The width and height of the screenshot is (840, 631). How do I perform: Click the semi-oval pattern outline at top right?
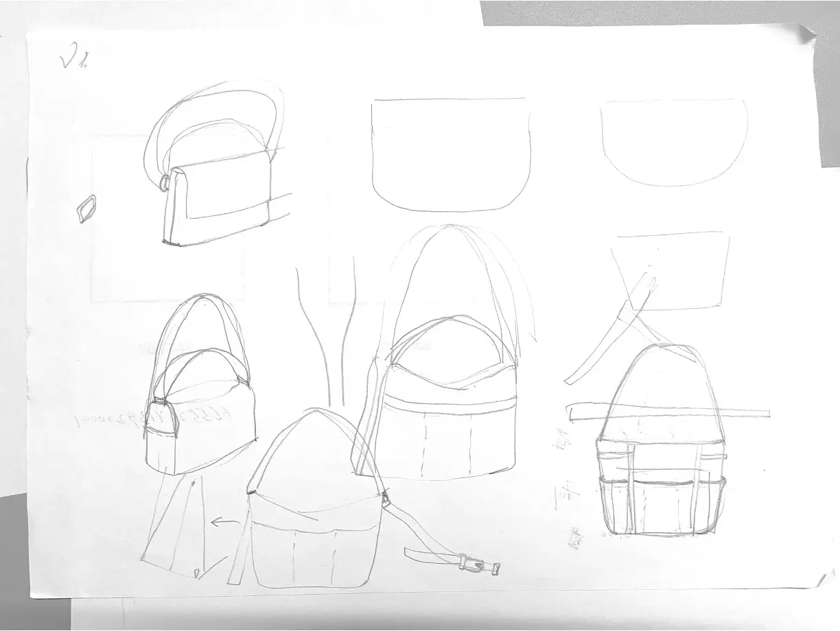[x=673, y=143]
